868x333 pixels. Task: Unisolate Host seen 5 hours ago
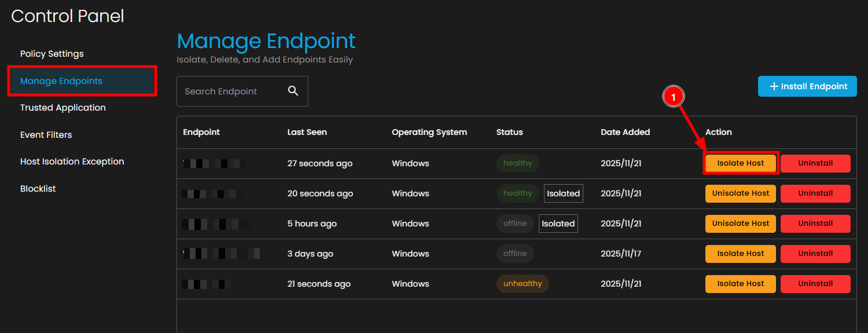tap(741, 224)
